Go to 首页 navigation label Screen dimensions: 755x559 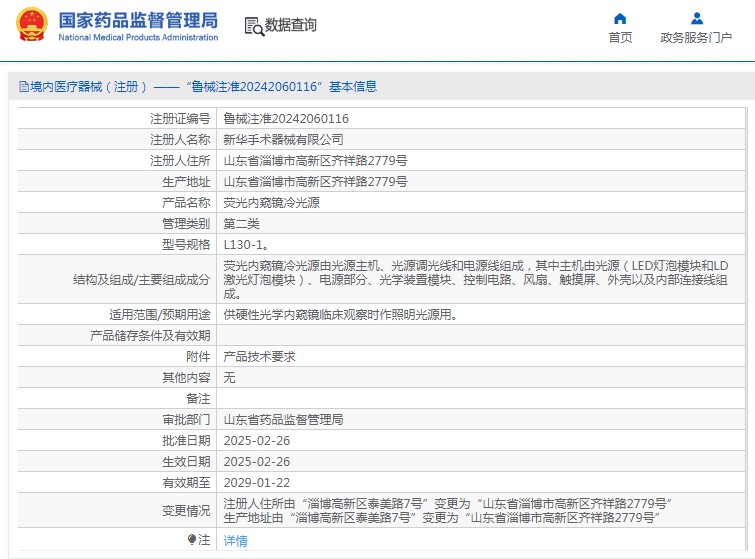coord(620,38)
